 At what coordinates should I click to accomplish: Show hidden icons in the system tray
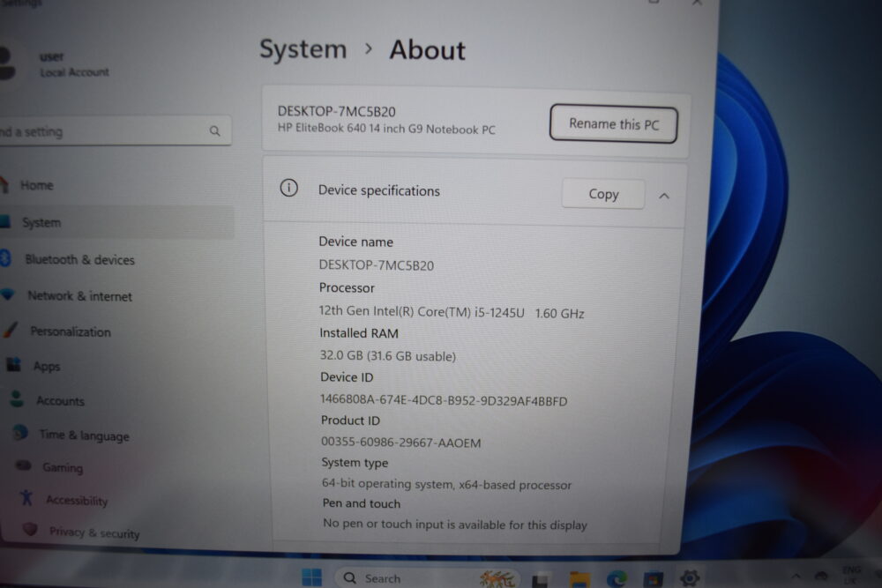796,576
